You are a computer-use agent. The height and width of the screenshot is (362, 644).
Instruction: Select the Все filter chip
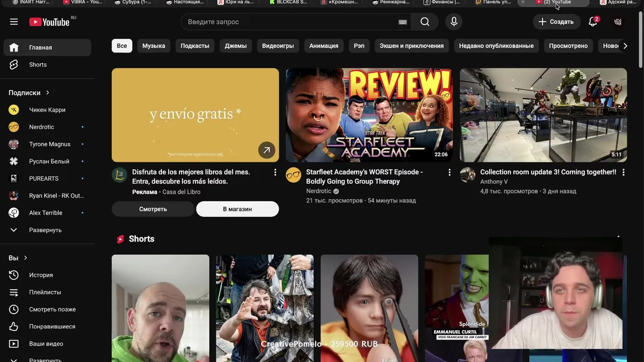click(122, 46)
